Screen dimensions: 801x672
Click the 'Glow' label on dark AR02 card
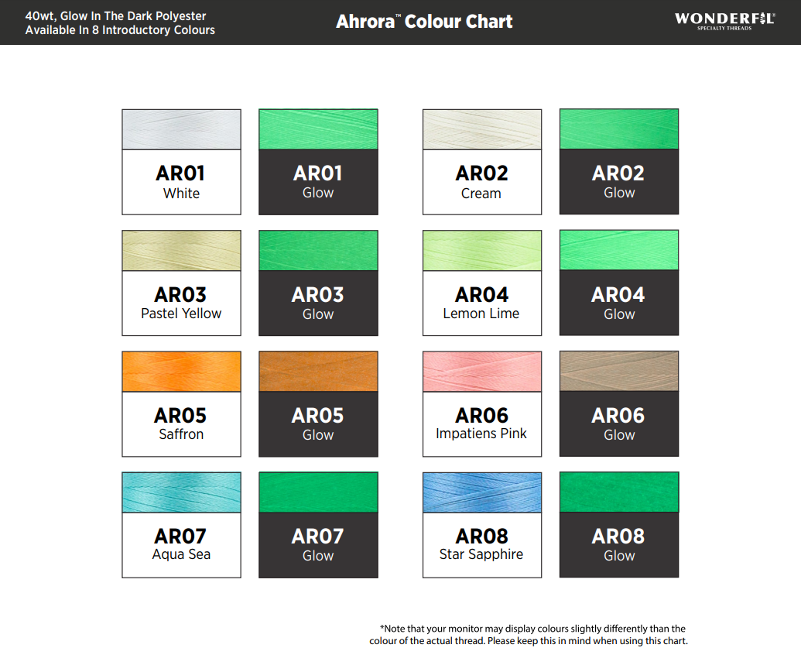[619, 194]
